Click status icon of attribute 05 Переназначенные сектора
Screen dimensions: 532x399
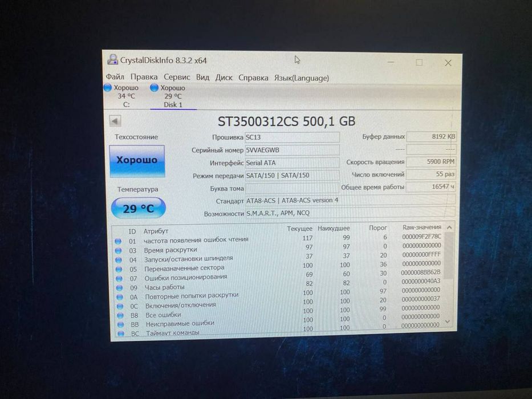(119, 270)
